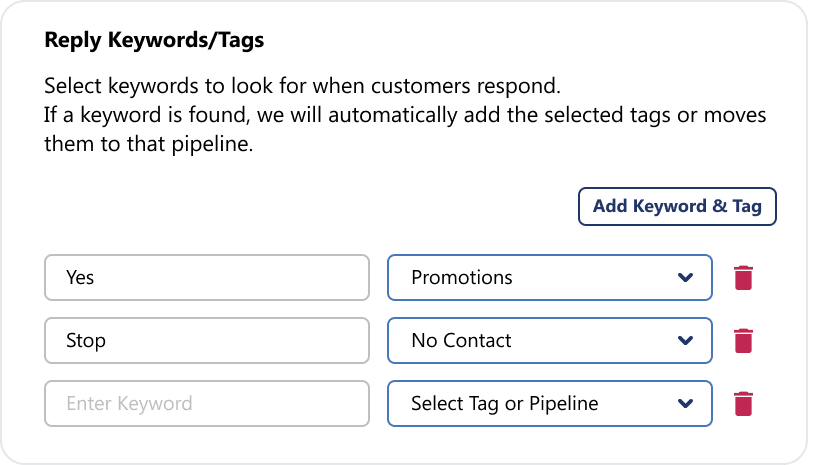Click the 'If a keyword is found' description line
The height and width of the screenshot is (465, 816).
pyautogui.click(x=405, y=115)
